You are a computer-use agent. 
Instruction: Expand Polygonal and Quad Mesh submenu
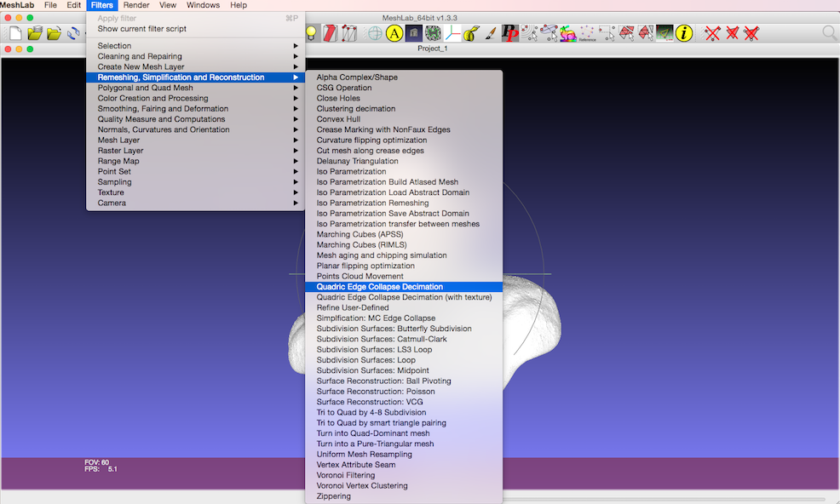[196, 88]
